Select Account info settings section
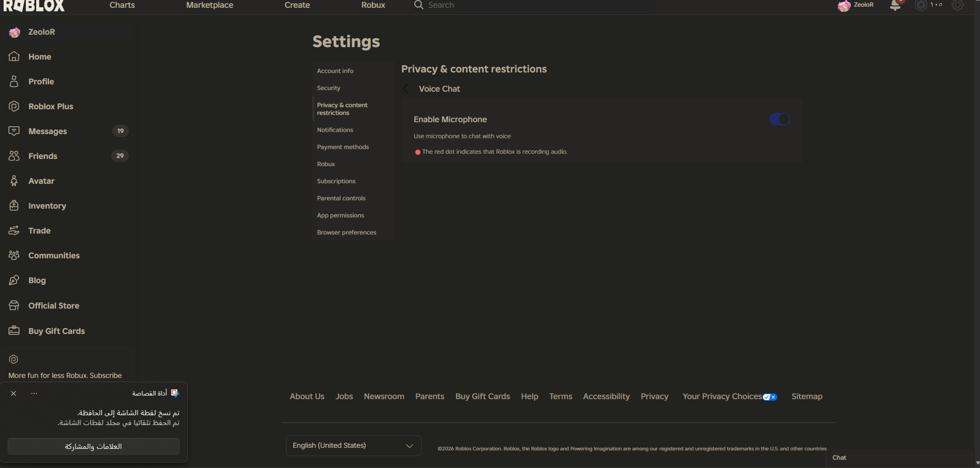The height and width of the screenshot is (468, 980). (x=354, y=71)
